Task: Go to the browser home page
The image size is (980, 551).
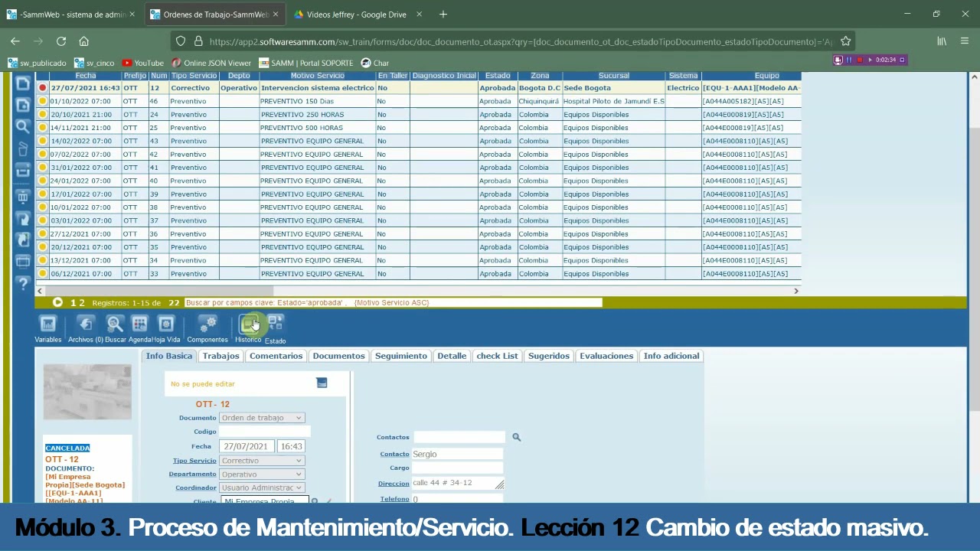Action: point(84,41)
